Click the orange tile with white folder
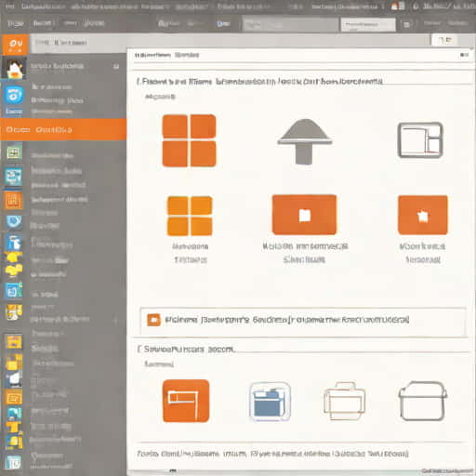476x476 pixels. (304, 215)
